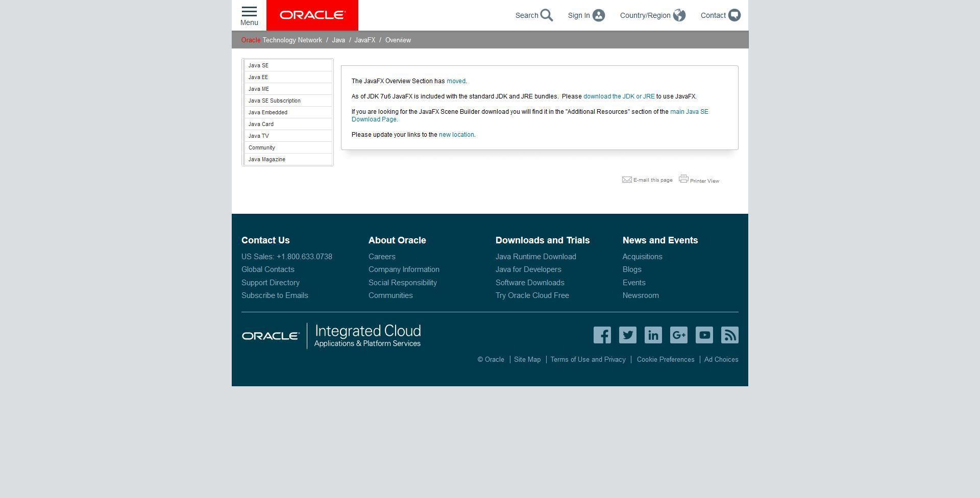Screen dimensions: 980x498
Task: Click the E-mail this page envelope icon
Action: point(627,180)
